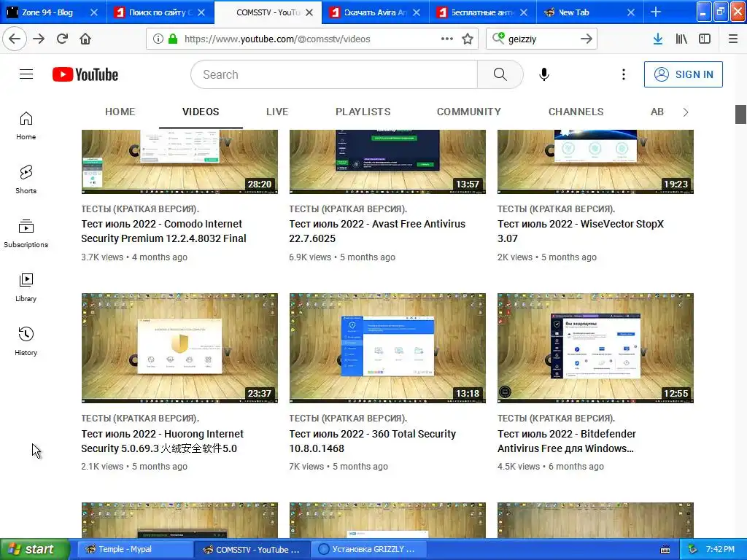The width and height of the screenshot is (747, 560).
Task: Select the channel COMMUNITY tab
Action: pyautogui.click(x=469, y=112)
